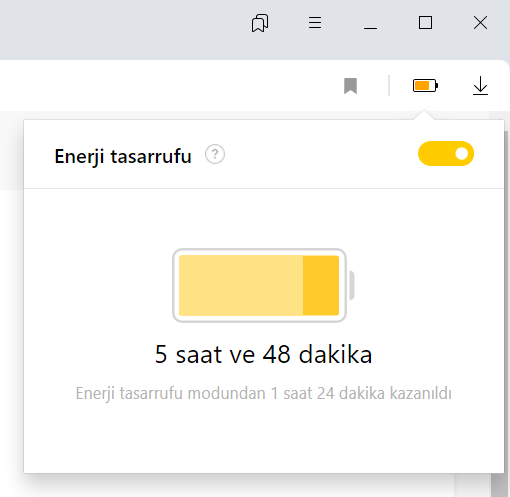Viewport: 510px width, 497px height.
Task: Click empty space left of the bookmark icon
Action: pos(167,86)
